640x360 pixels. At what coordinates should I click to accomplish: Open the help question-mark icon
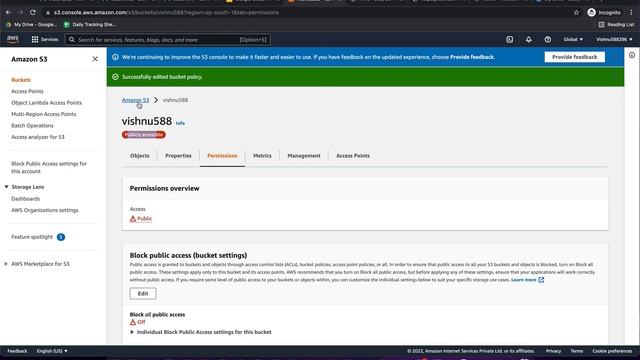click(x=548, y=40)
